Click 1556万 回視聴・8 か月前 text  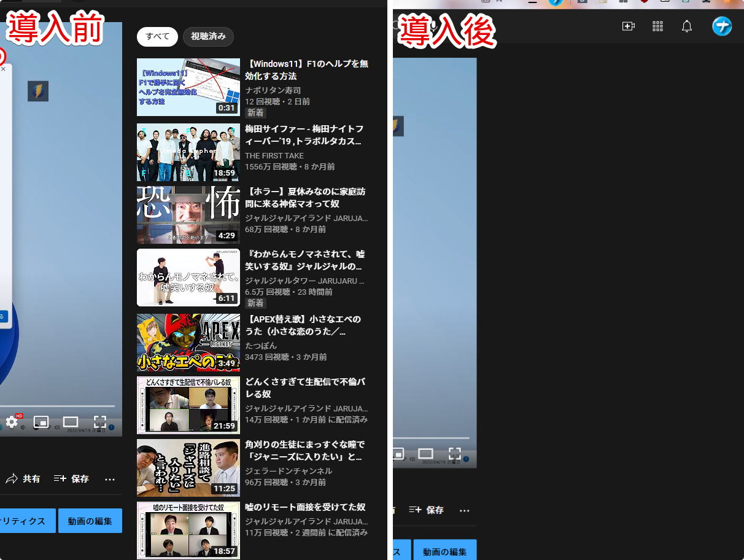click(x=290, y=167)
